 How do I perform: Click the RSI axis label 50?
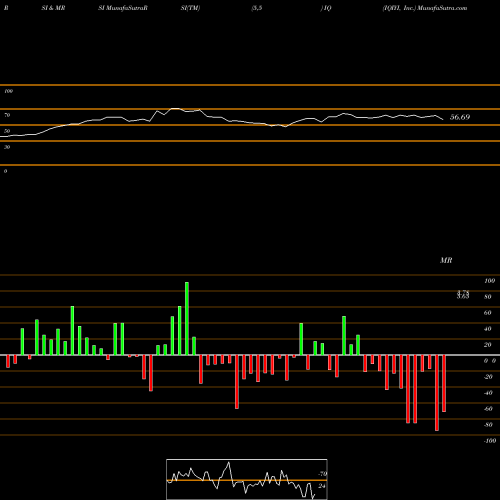7,131
